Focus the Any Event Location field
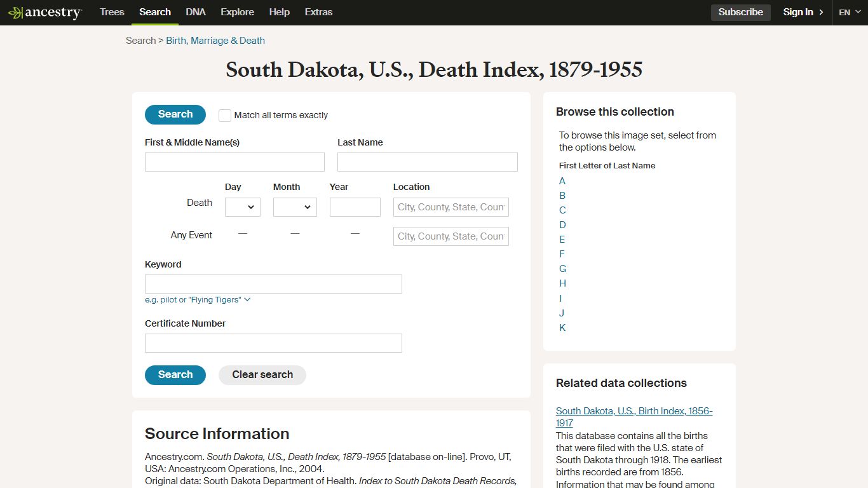The image size is (868, 488). coord(451,236)
